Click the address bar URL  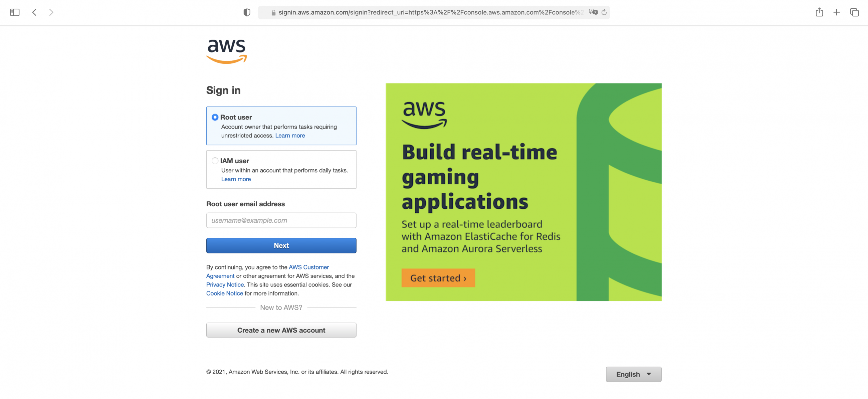[x=428, y=12]
